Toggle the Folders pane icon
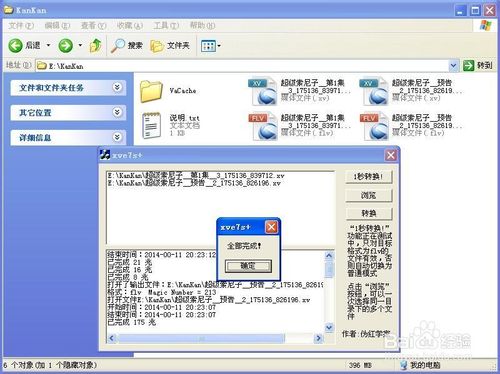 tap(157, 46)
